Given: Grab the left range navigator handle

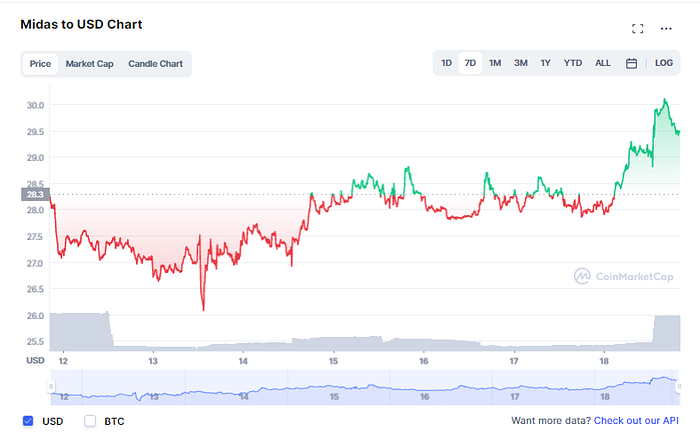Looking at the screenshot, I should pos(51,386).
